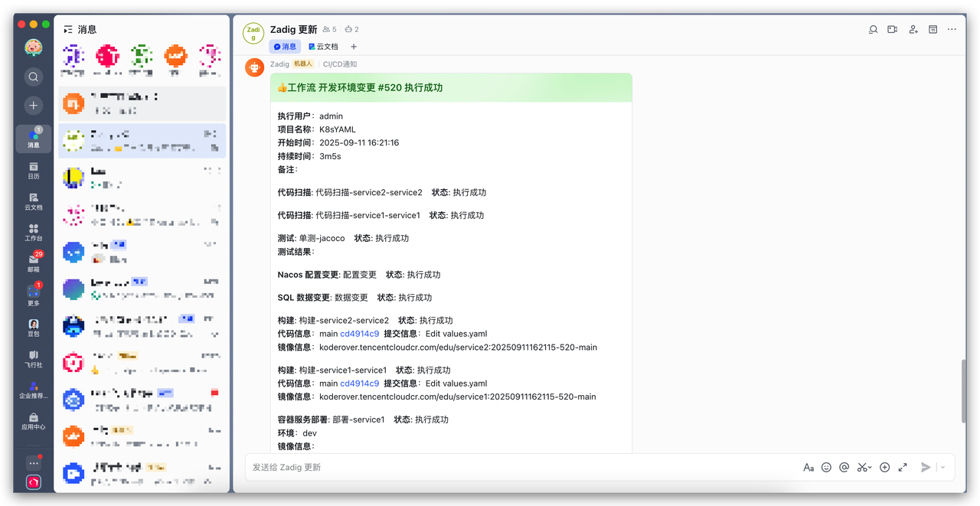Add member to group via header icon

[913, 29]
